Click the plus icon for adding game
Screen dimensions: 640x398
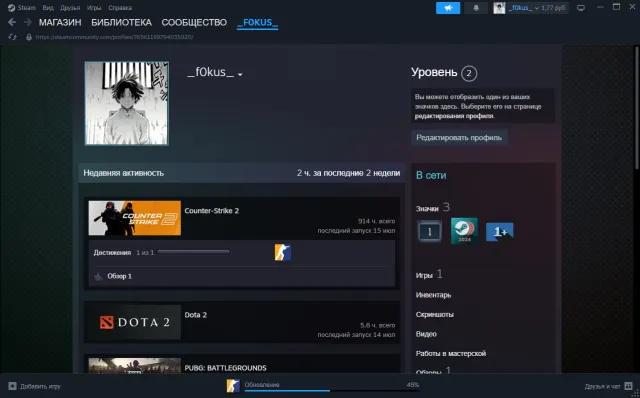click(x=12, y=386)
